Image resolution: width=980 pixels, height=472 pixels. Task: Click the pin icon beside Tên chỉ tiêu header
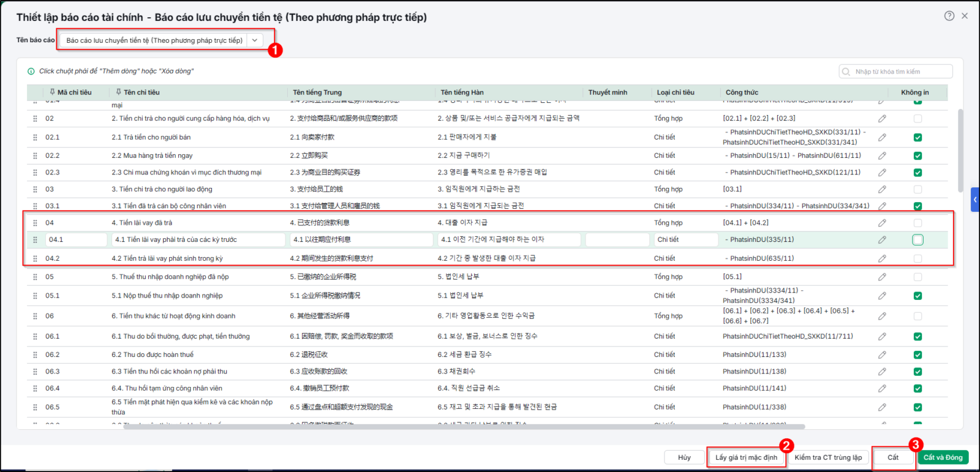coord(118,92)
